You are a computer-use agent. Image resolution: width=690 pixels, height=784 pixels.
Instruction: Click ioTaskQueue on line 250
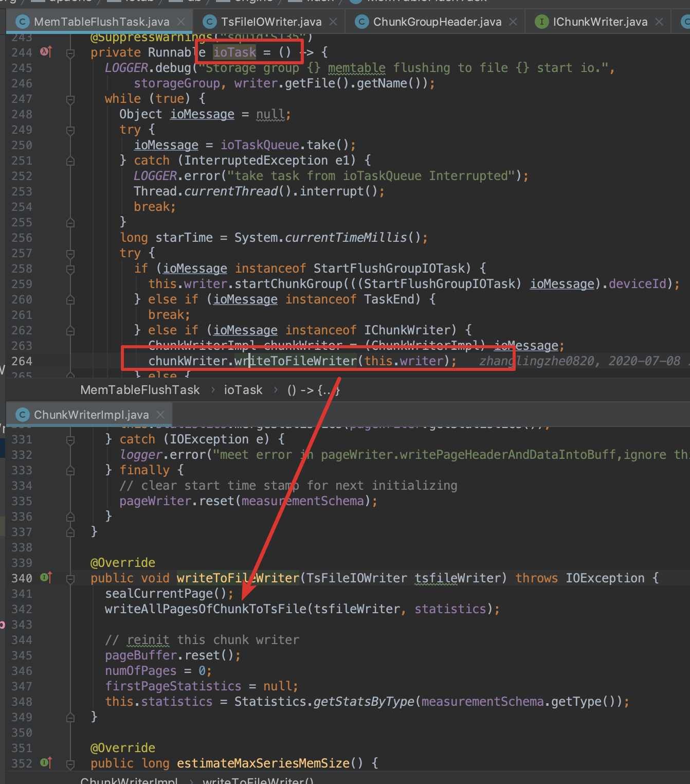pos(260,145)
